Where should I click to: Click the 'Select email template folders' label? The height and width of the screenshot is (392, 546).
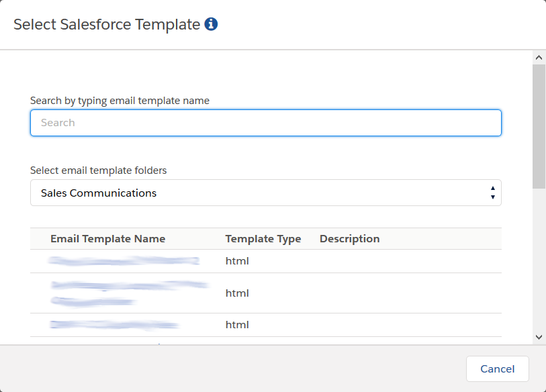click(99, 170)
